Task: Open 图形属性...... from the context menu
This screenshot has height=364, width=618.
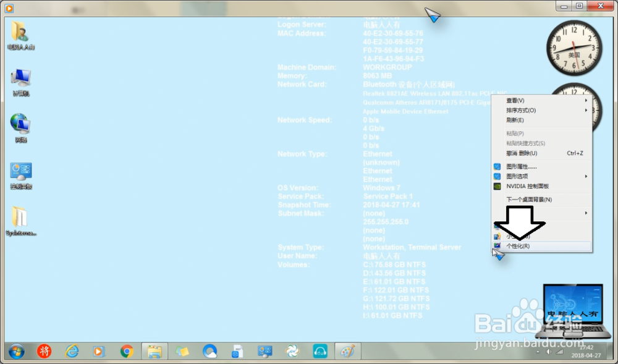Action: click(542, 167)
